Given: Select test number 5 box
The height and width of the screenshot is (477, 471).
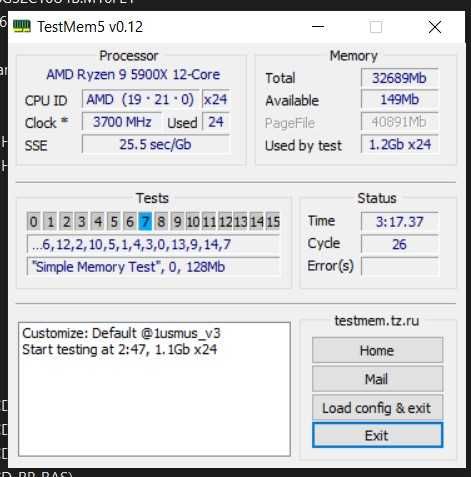Looking at the screenshot, I should (114, 221).
